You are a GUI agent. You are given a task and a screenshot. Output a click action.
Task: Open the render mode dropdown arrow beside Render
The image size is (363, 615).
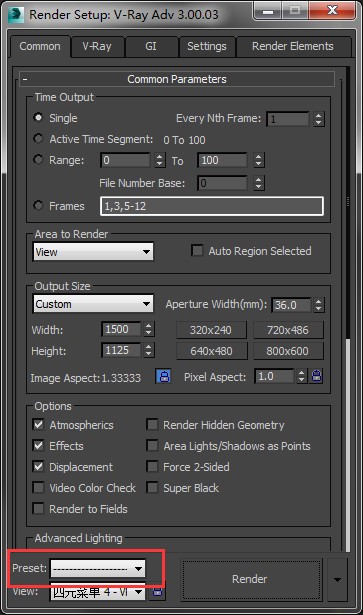tap(337, 579)
